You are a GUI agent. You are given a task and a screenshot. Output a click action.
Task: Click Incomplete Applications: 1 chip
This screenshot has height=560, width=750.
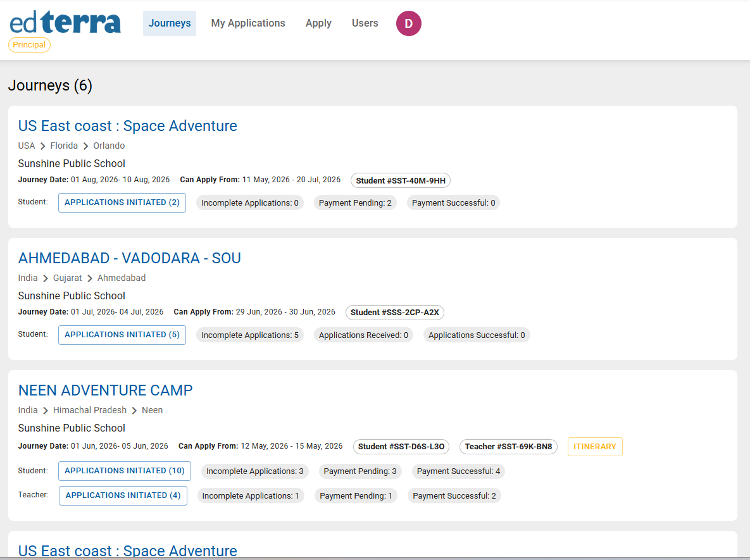point(251,496)
